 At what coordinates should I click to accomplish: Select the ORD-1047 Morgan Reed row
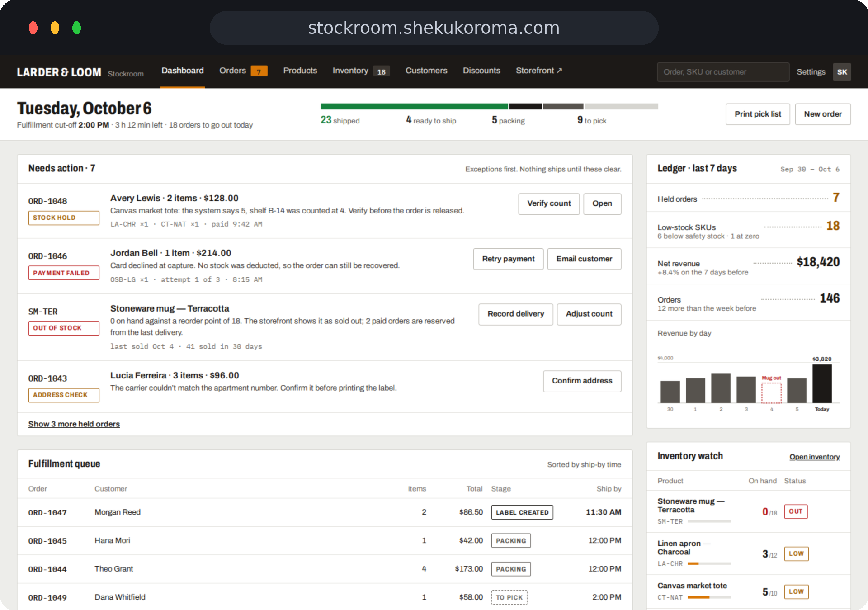(325, 512)
